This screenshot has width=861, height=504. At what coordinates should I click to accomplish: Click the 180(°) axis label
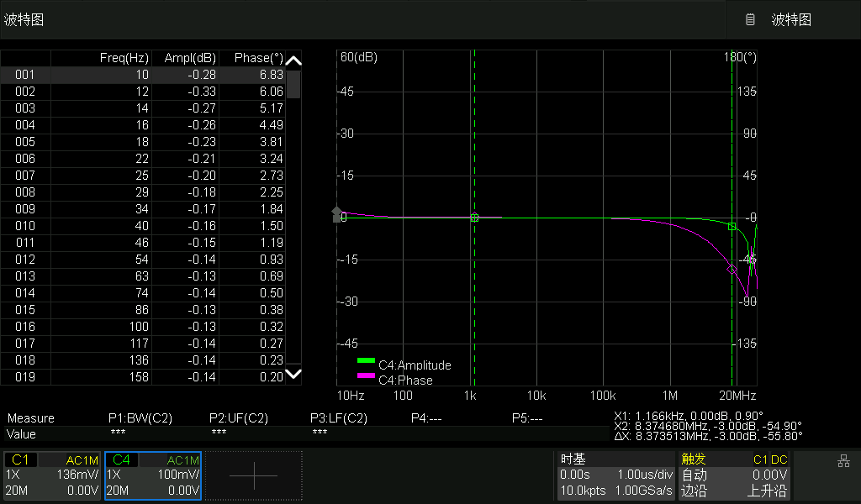click(740, 58)
